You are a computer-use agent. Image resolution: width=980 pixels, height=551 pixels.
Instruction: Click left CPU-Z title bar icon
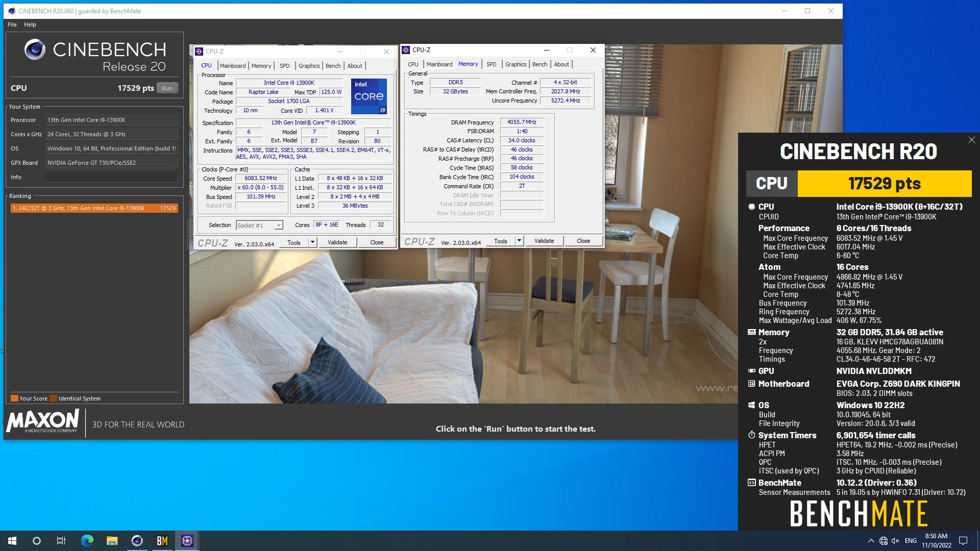coord(199,52)
